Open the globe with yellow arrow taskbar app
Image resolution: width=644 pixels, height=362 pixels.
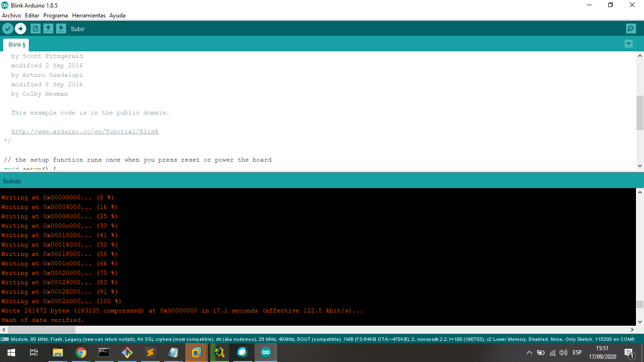coord(220,353)
